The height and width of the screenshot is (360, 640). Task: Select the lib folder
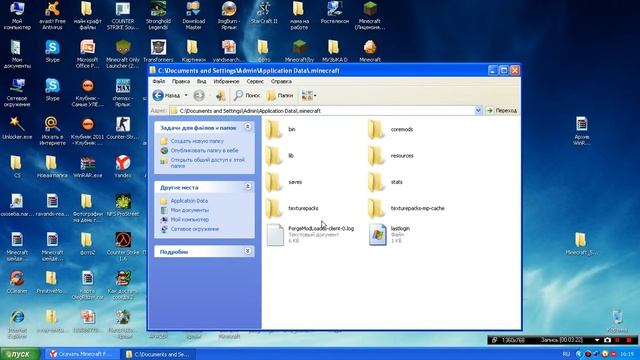click(280, 156)
